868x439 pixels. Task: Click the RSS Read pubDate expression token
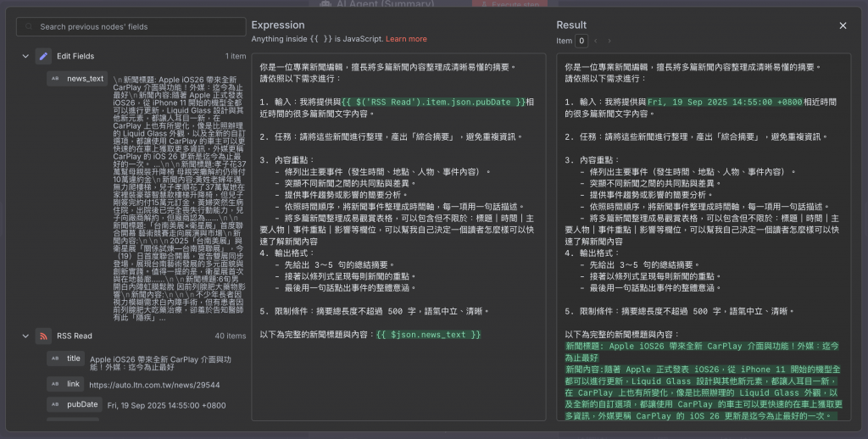pos(433,102)
